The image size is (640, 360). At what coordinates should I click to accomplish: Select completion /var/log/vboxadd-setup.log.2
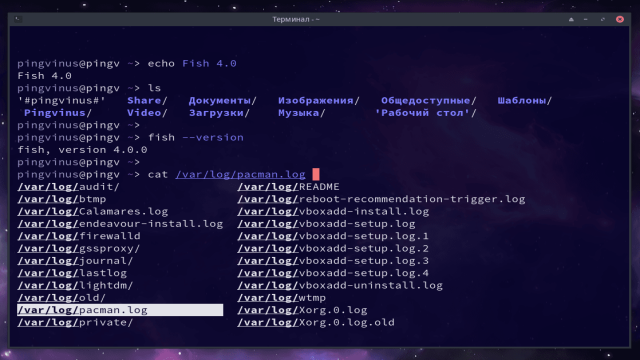[333, 249]
